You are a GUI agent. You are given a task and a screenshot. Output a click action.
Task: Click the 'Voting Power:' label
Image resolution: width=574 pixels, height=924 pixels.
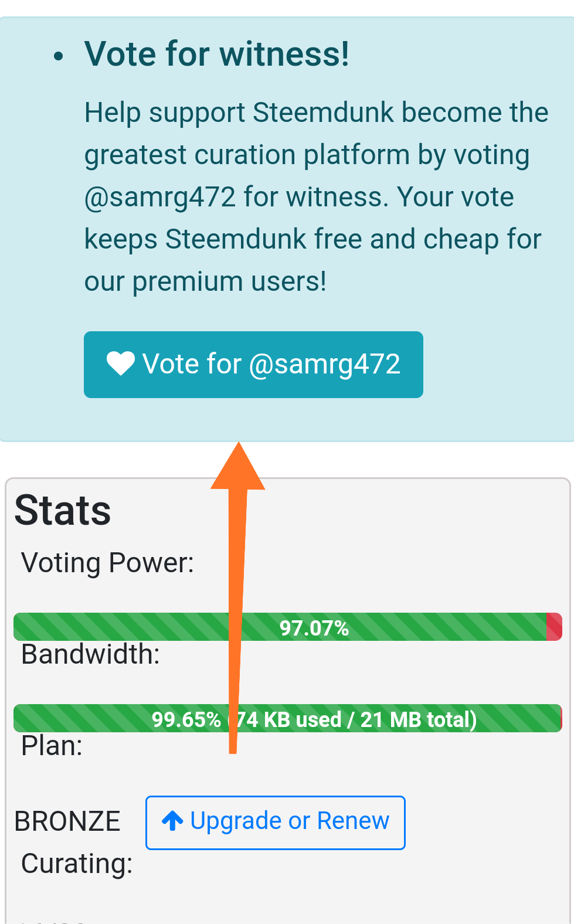107,563
